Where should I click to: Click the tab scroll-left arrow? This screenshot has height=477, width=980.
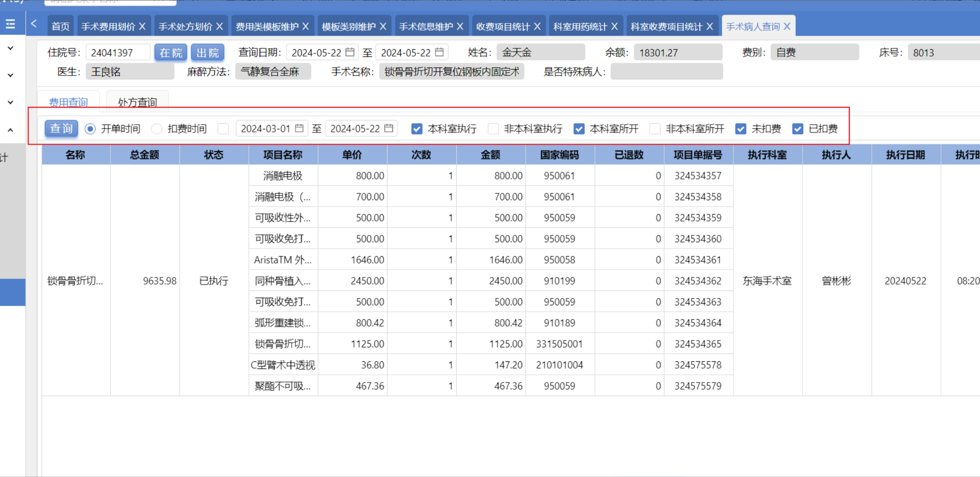click(x=34, y=24)
